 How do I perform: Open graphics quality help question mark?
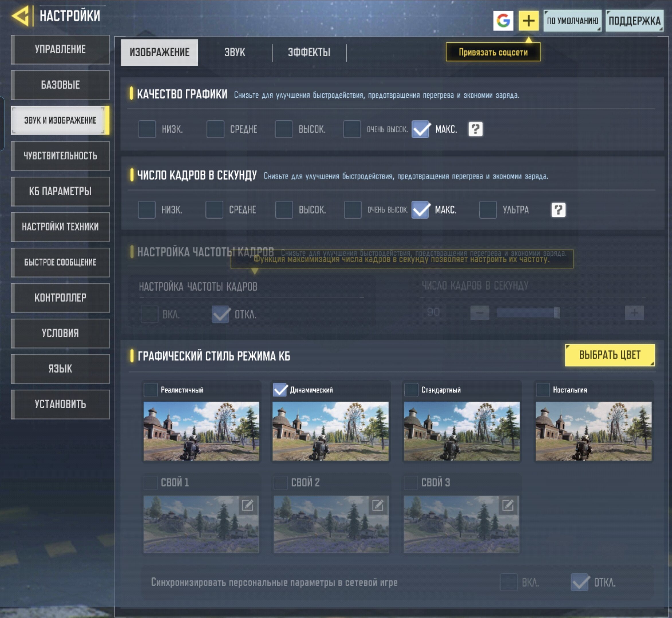(x=475, y=129)
